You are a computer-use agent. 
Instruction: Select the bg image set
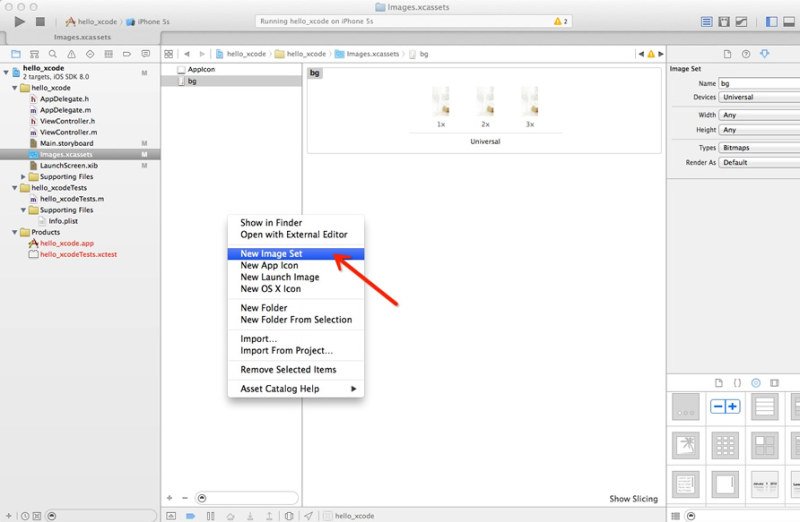pos(232,81)
